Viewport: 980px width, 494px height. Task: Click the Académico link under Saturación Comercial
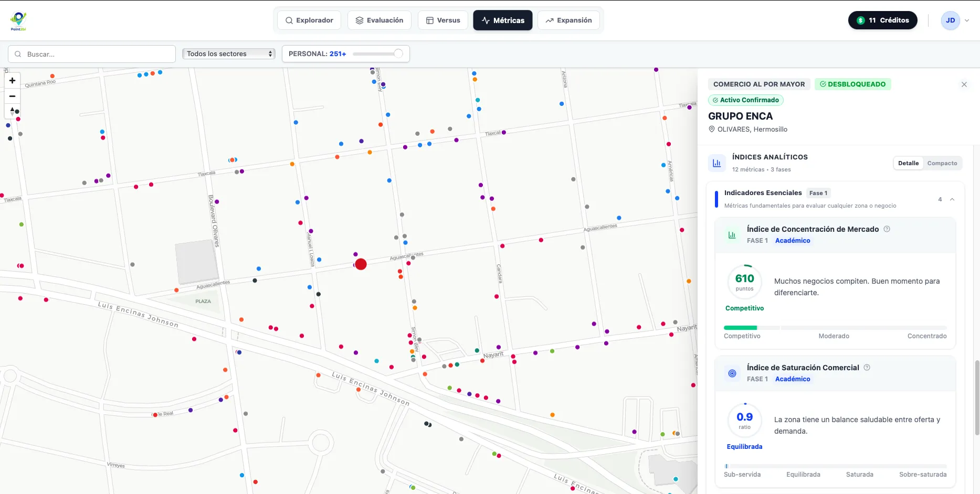tap(792, 379)
